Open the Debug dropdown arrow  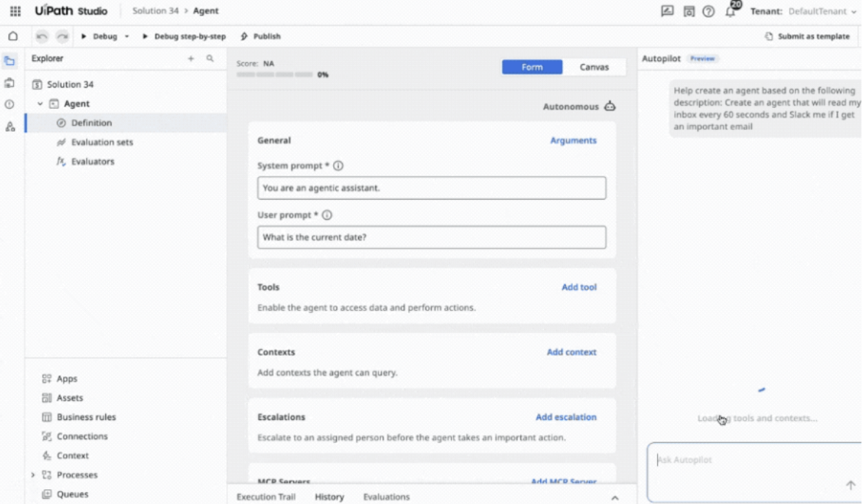126,37
